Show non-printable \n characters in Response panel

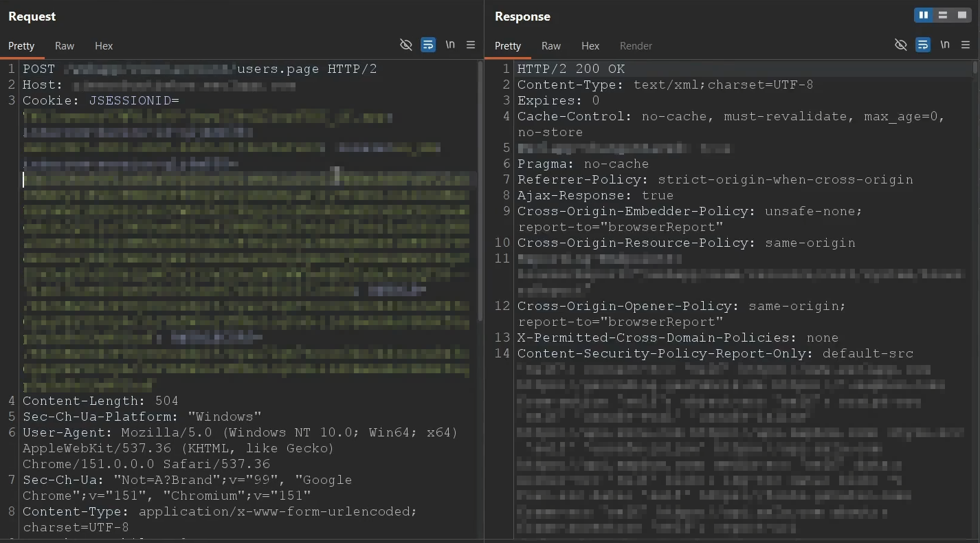point(945,45)
